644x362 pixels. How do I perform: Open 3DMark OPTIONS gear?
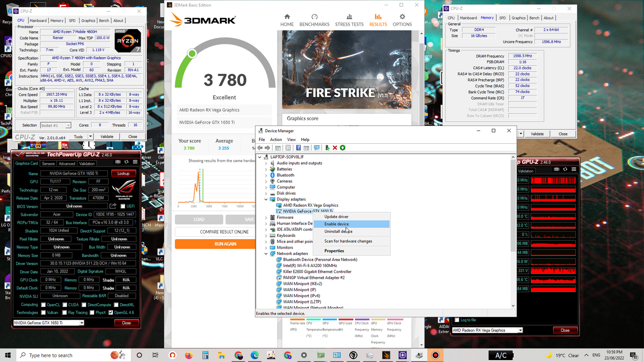(x=402, y=20)
